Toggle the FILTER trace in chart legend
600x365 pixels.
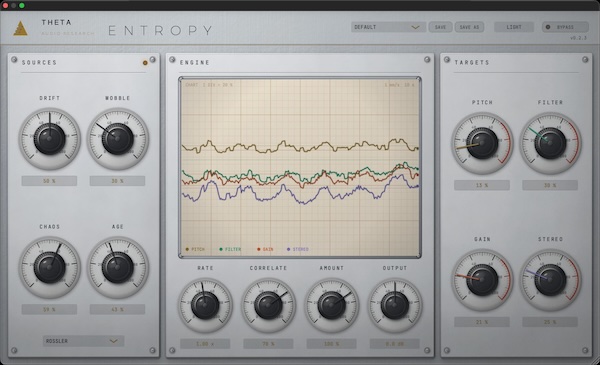230,249
